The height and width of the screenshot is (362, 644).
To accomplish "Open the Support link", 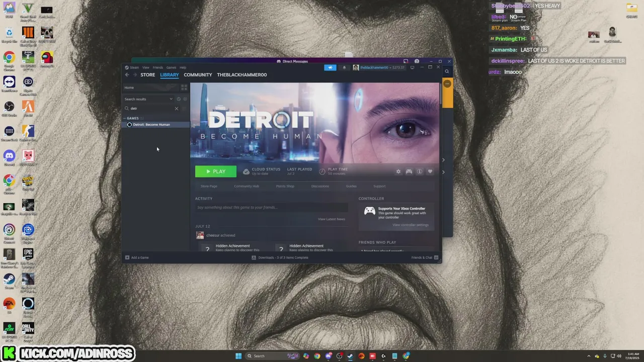I will coord(379,186).
